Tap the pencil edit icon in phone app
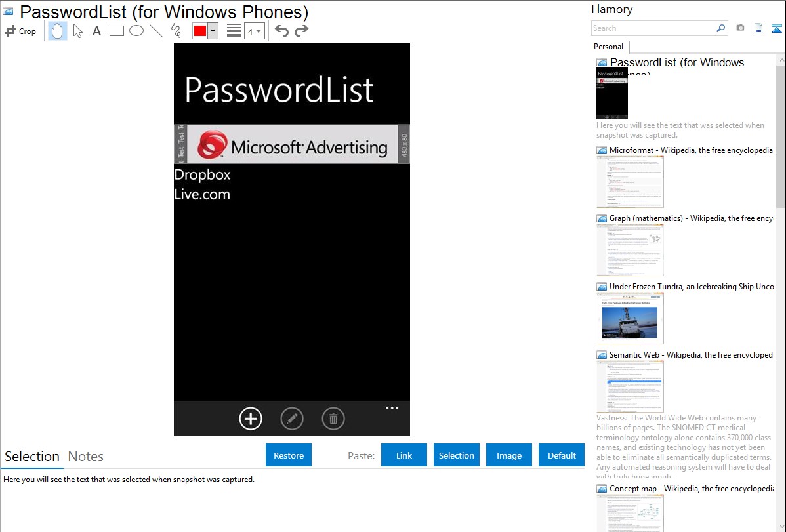 coord(292,419)
